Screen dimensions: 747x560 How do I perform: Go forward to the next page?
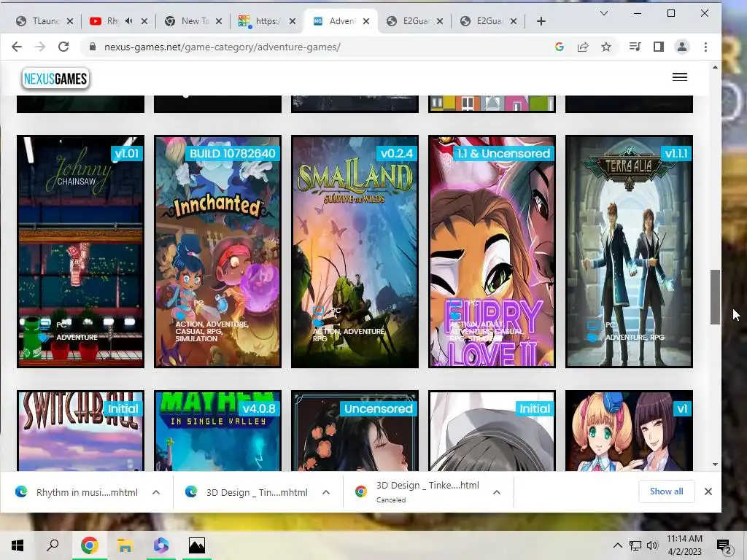pyautogui.click(x=40, y=47)
